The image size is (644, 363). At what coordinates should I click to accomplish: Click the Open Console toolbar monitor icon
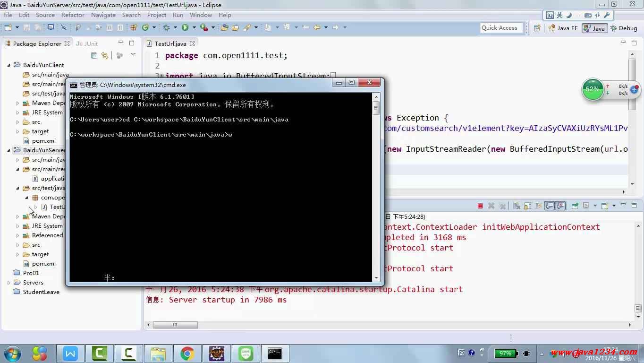click(51, 27)
